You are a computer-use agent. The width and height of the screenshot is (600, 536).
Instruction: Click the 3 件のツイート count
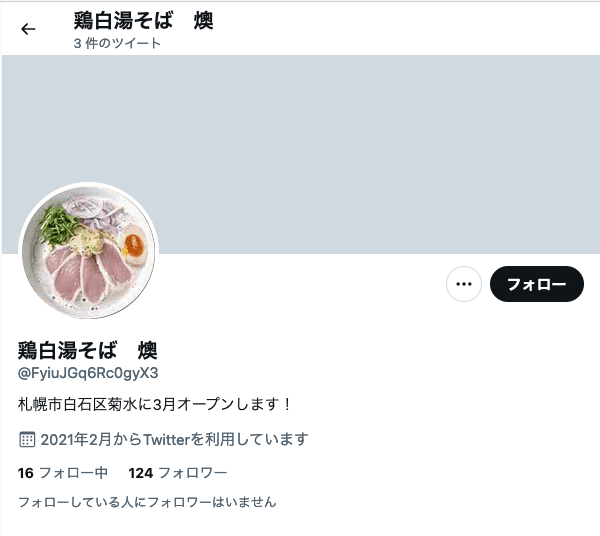(x=117, y=43)
